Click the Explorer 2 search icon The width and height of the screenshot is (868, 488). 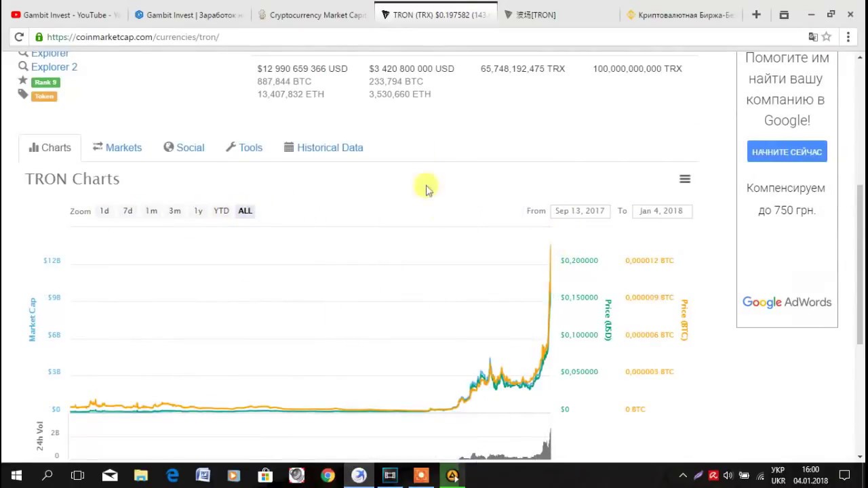[x=23, y=66]
